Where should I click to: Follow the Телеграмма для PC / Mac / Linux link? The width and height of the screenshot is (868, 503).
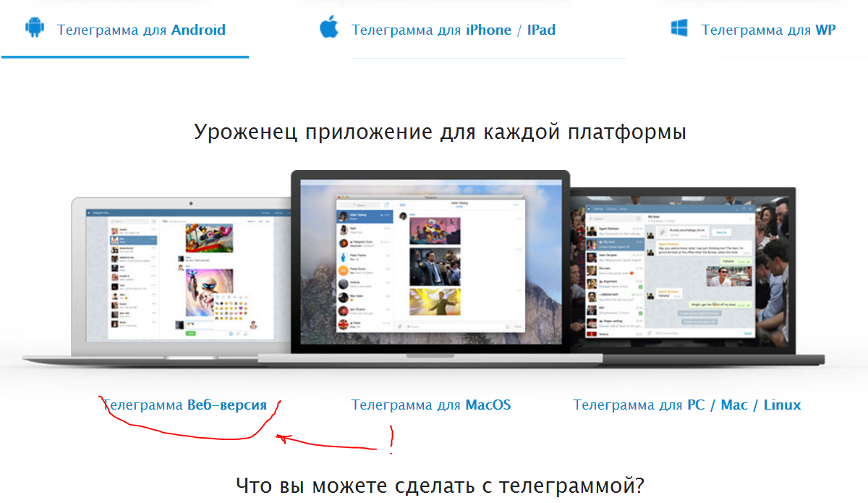pos(687,405)
